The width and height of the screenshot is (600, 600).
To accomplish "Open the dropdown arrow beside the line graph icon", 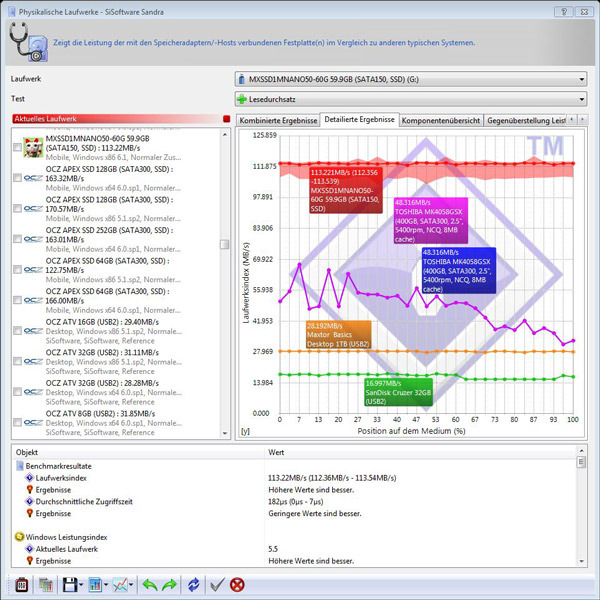I will [131, 585].
